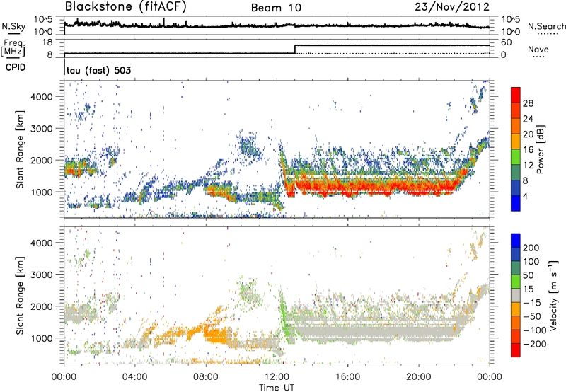Viewport: 566px width, 392px height.
Task: Click the '04:00' time axis tick label
Action: [134, 377]
